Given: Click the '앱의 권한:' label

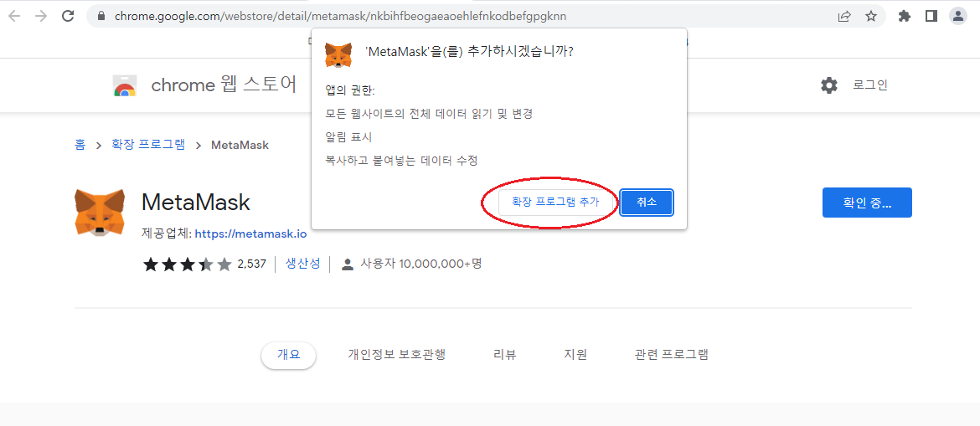Looking at the screenshot, I should 350,90.
